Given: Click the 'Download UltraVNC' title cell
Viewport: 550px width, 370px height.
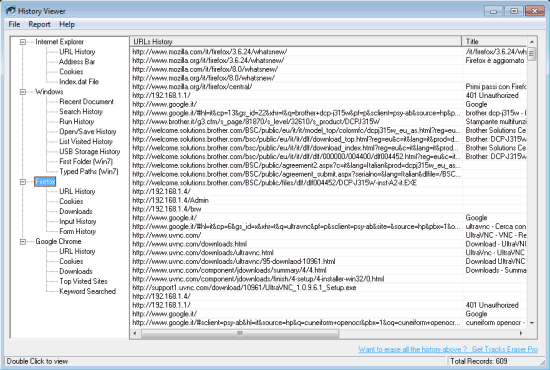Looking at the screenshot, I should pos(495,262).
